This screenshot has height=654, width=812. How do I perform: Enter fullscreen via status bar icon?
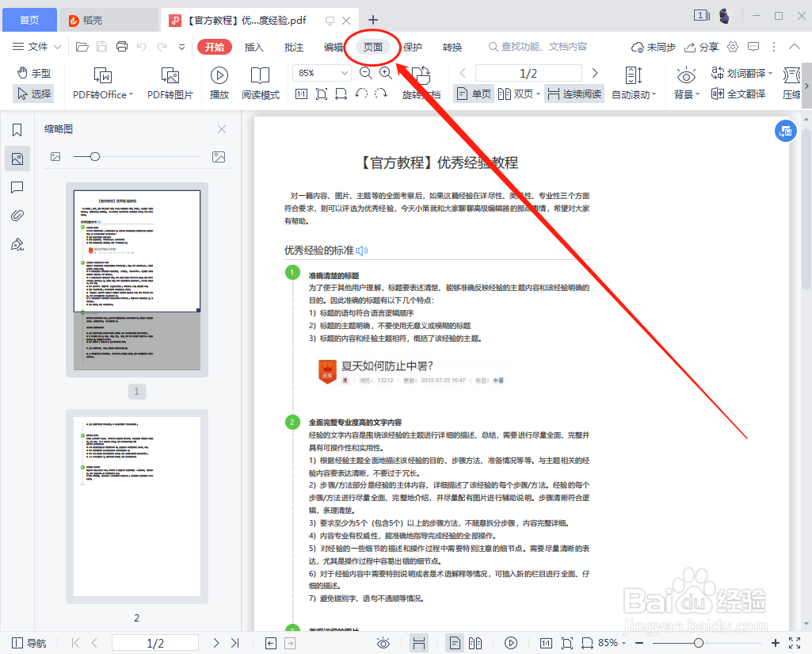coord(795,643)
